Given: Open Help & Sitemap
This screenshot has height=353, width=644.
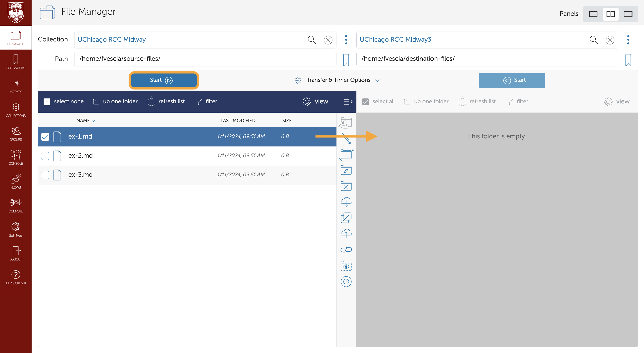Looking at the screenshot, I should pos(16,277).
